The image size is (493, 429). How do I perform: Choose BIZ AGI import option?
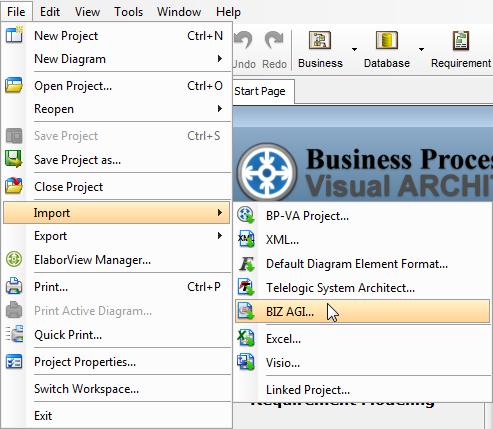coord(363,311)
